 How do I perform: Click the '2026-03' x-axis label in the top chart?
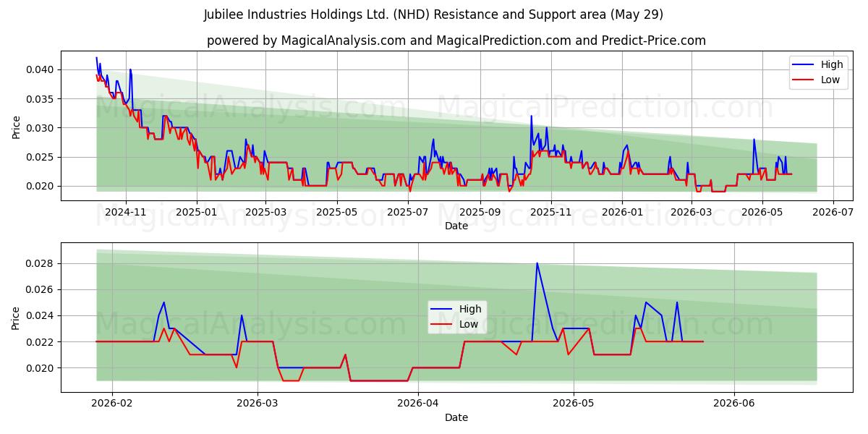690,213
